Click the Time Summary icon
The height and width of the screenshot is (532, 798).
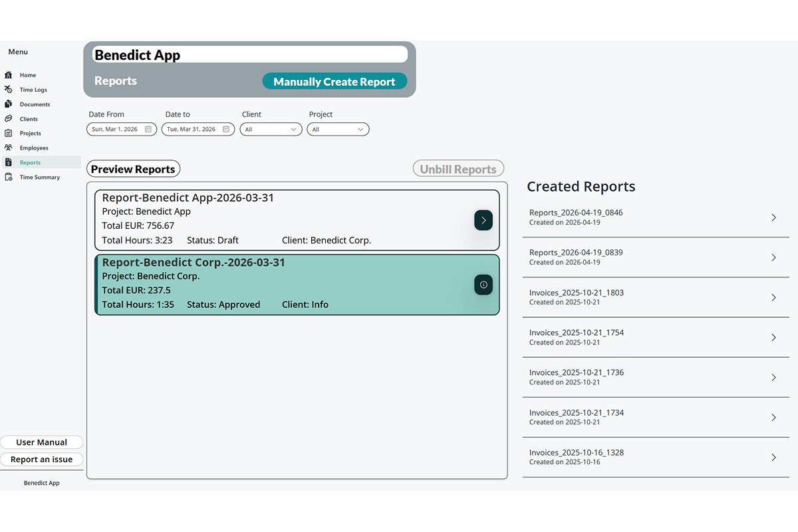(x=8, y=178)
